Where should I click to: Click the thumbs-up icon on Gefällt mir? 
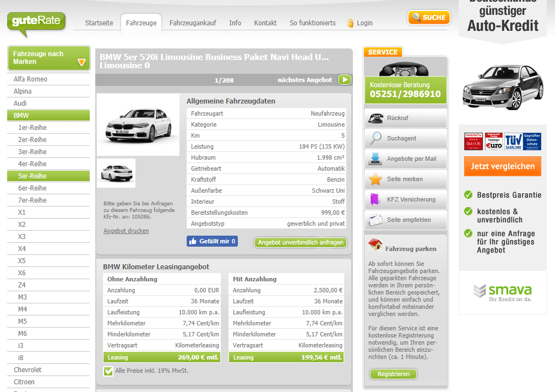tap(193, 241)
